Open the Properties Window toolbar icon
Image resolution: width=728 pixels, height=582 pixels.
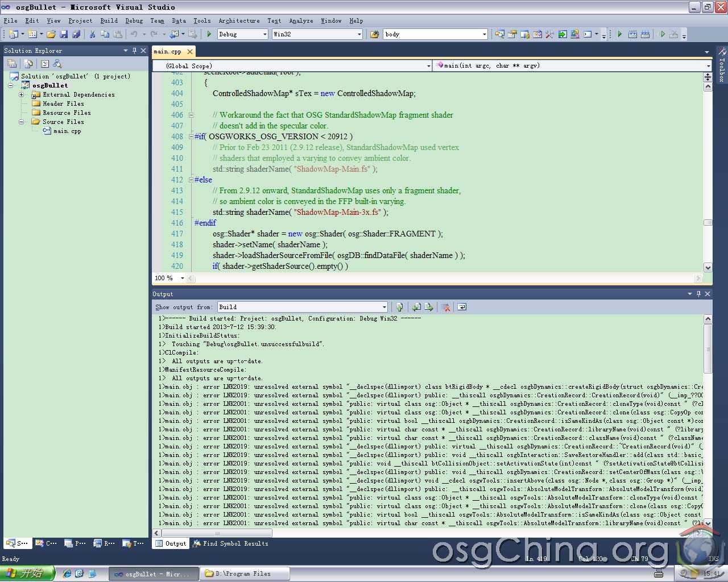(x=512, y=34)
